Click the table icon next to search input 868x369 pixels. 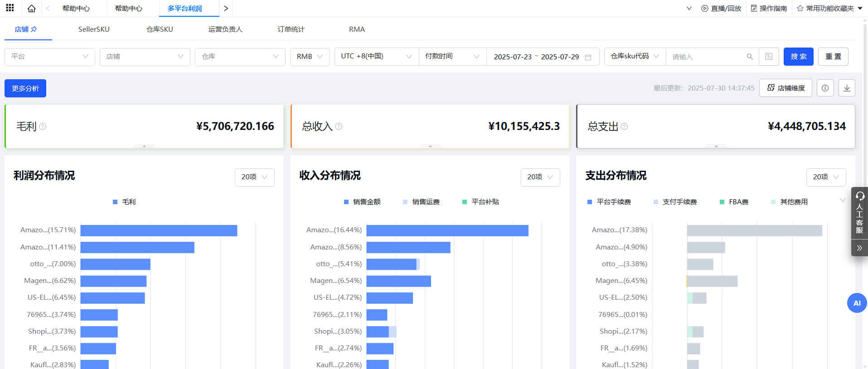click(769, 57)
